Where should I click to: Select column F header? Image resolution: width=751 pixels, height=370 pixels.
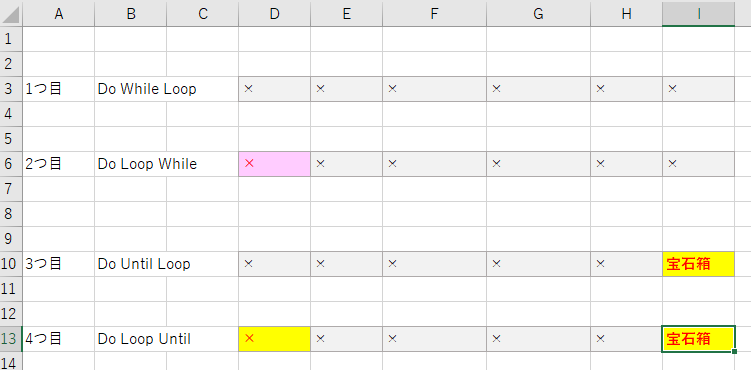[434, 14]
